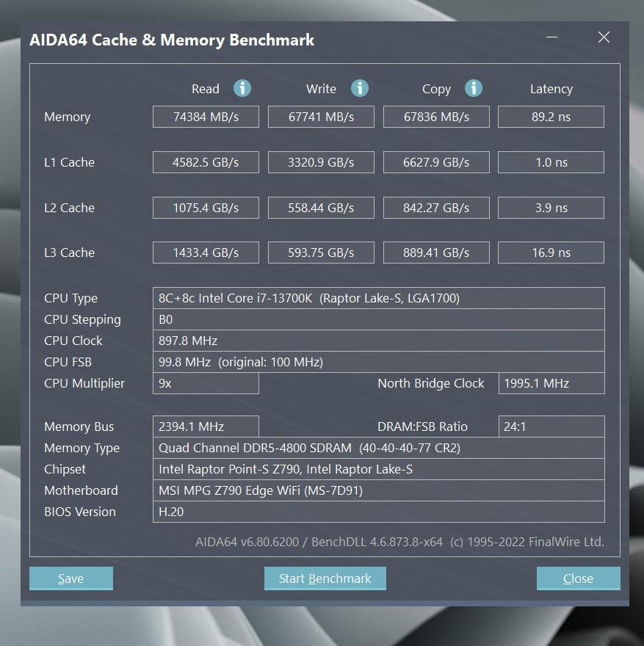Click the CPU Type field i7-13700K
The height and width of the screenshot is (646, 644).
379,298
